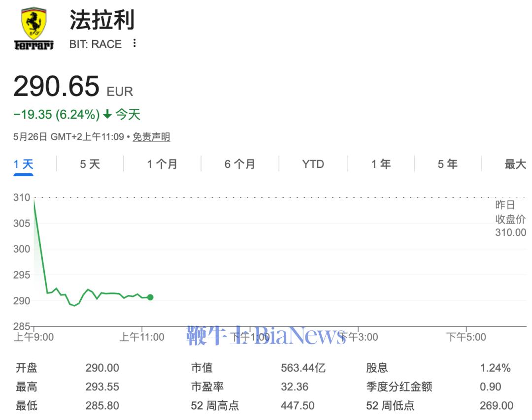Click the 305 y-axis label

point(22,223)
